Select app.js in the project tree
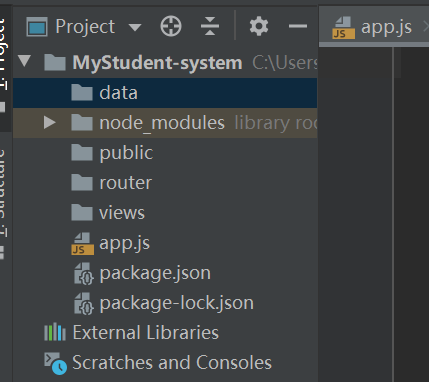This screenshot has height=382, width=429. (x=165, y=243)
